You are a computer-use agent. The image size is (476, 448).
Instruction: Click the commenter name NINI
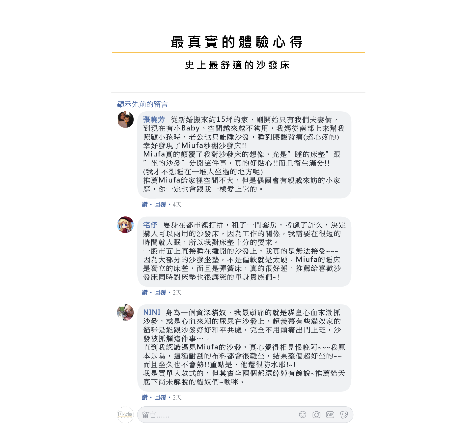pyautogui.click(x=152, y=312)
